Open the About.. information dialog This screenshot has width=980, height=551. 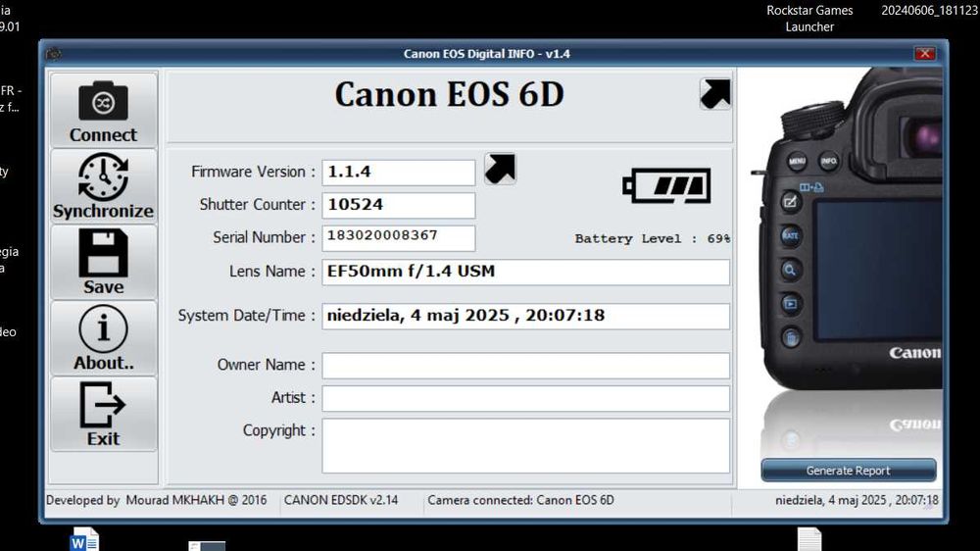tap(103, 338)
